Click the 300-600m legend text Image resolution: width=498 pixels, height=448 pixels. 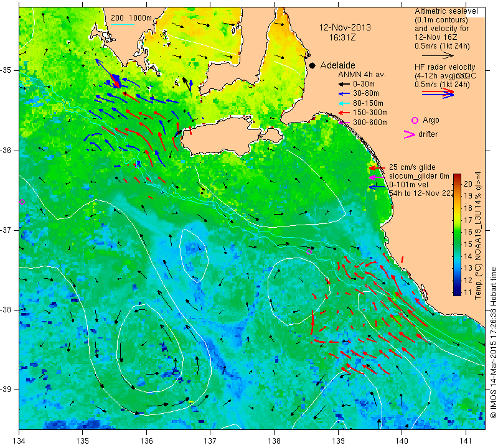click(x=370, y=123)
